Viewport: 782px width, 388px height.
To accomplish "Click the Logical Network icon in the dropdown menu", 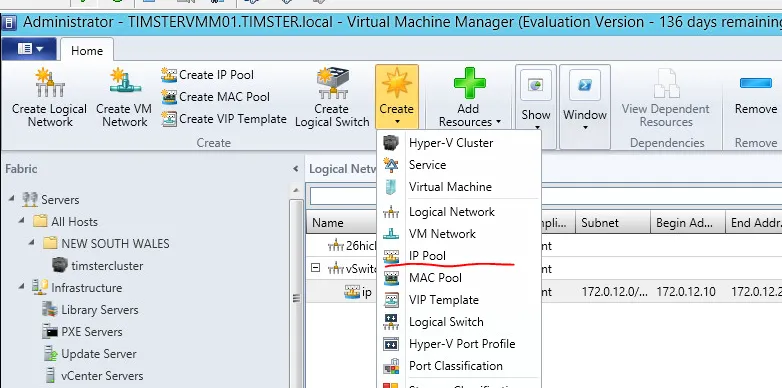I will [391, 212].
